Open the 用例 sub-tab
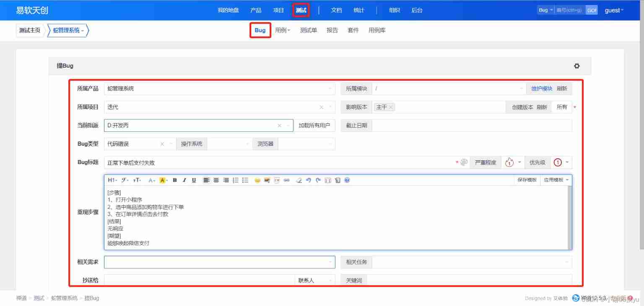The image size is (644, 306). pyautogui.click(x=283, y=30)
